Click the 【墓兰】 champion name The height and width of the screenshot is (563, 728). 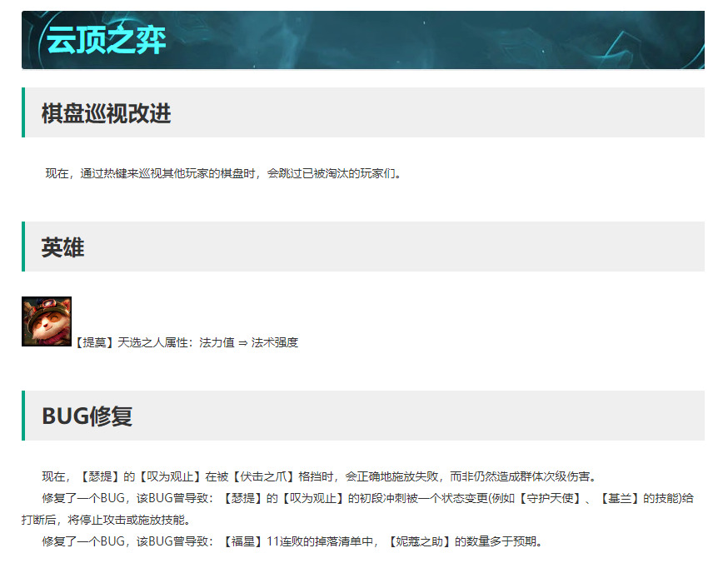pyautogui.click(x=617, y=499)
